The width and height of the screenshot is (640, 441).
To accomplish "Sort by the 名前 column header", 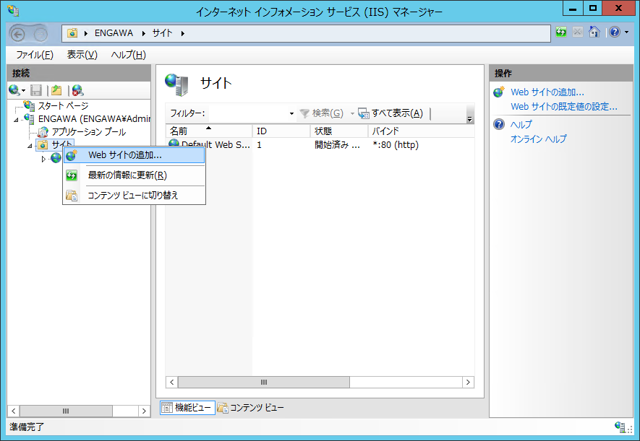I will [x=209, y=131].
